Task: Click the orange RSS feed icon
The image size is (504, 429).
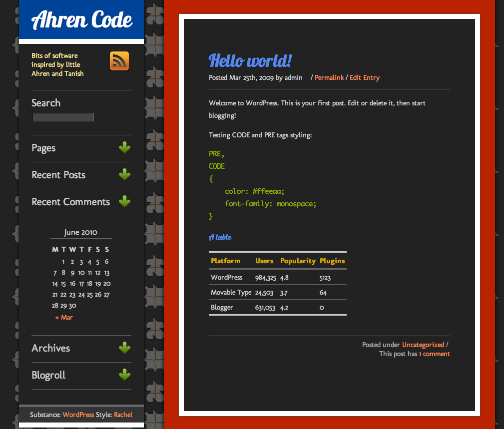Action: coord(119,61)
